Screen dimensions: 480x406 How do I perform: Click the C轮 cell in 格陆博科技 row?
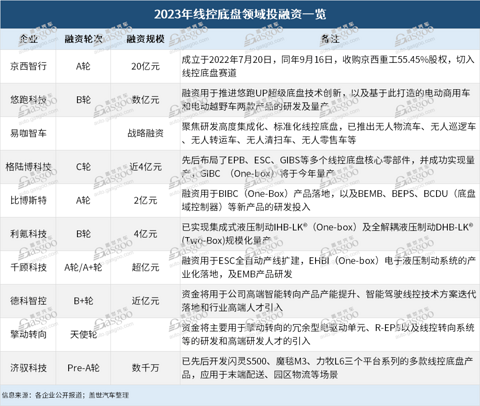83,167
